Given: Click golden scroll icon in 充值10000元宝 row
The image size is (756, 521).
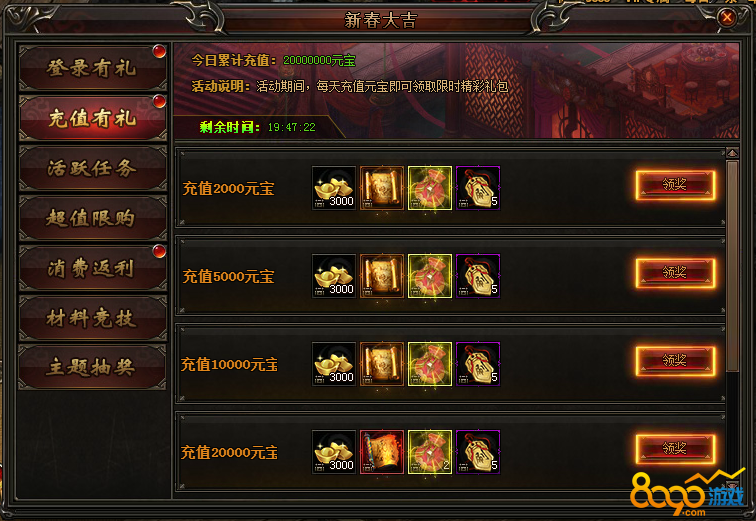Looking at the screenshot, I should click(x=382, y=364).
